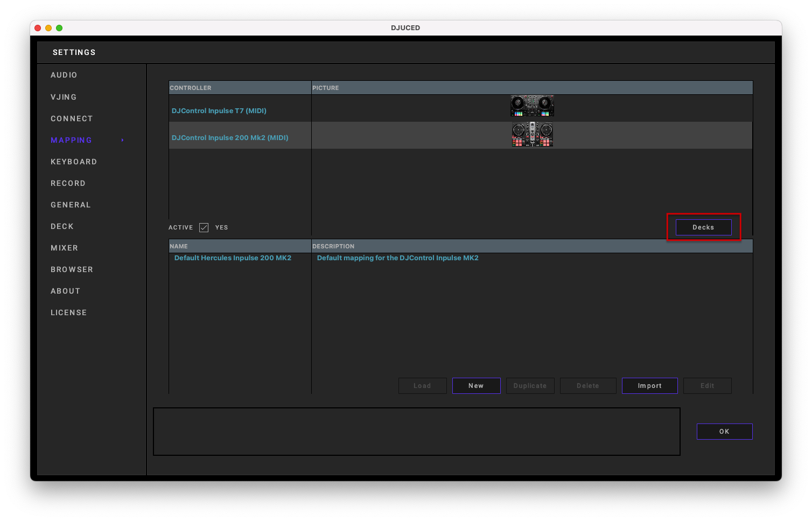Screen dimensions: 812x521
Task: Import a mapping file
Action: 649,385
